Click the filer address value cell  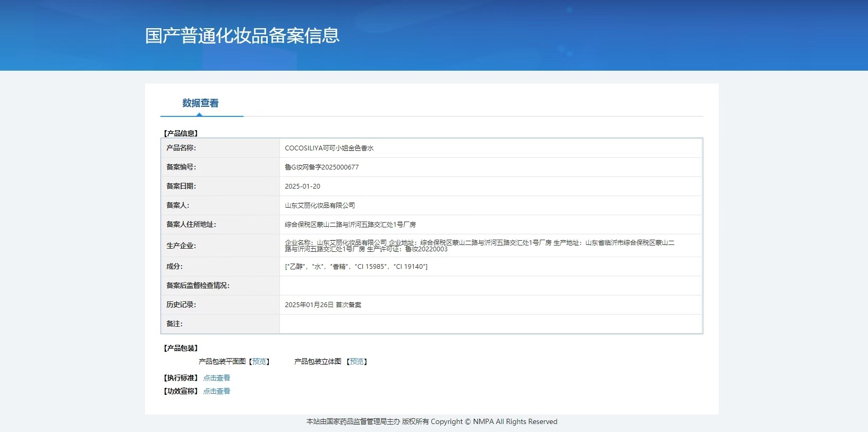pos(490,225)
